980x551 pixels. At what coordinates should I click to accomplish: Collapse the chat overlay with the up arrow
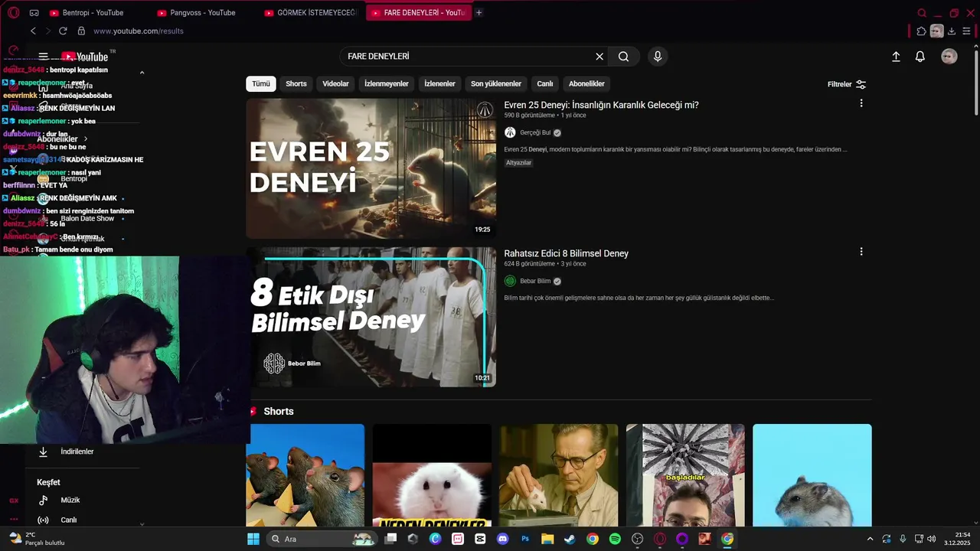(x=142, y=73)
